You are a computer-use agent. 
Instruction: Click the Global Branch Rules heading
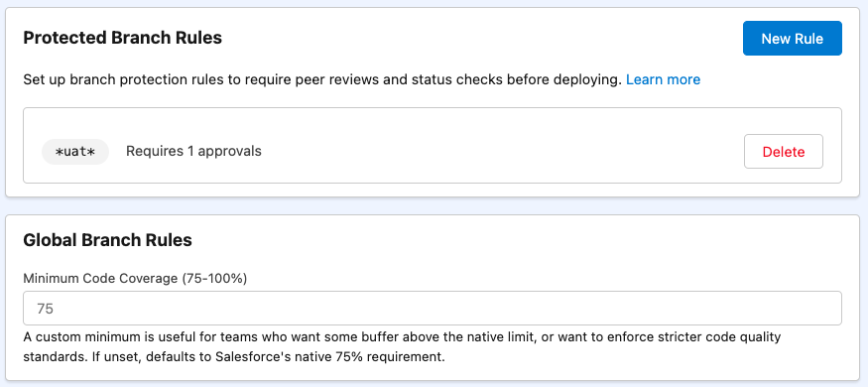pyautogui.click(x=107, y=240)
